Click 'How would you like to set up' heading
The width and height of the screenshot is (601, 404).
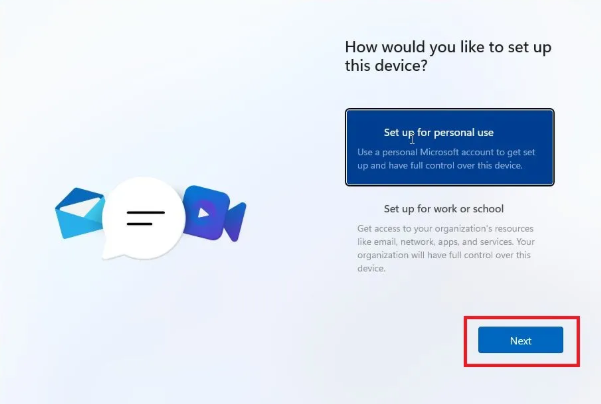[x=448, y=47]
